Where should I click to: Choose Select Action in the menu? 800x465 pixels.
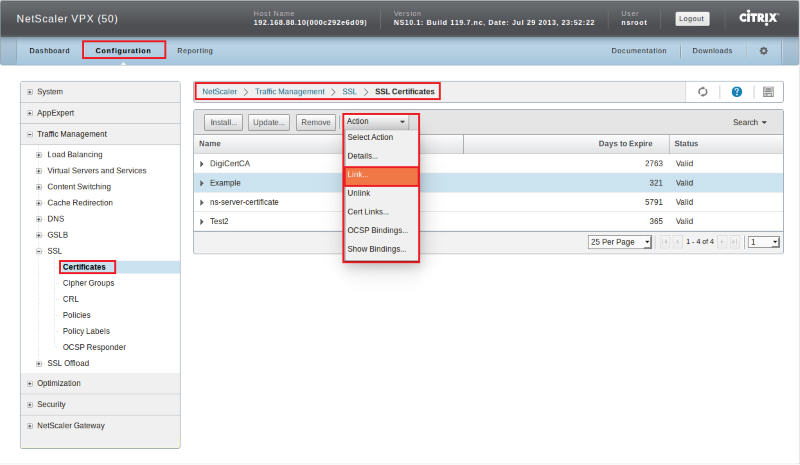click(381, 137)
